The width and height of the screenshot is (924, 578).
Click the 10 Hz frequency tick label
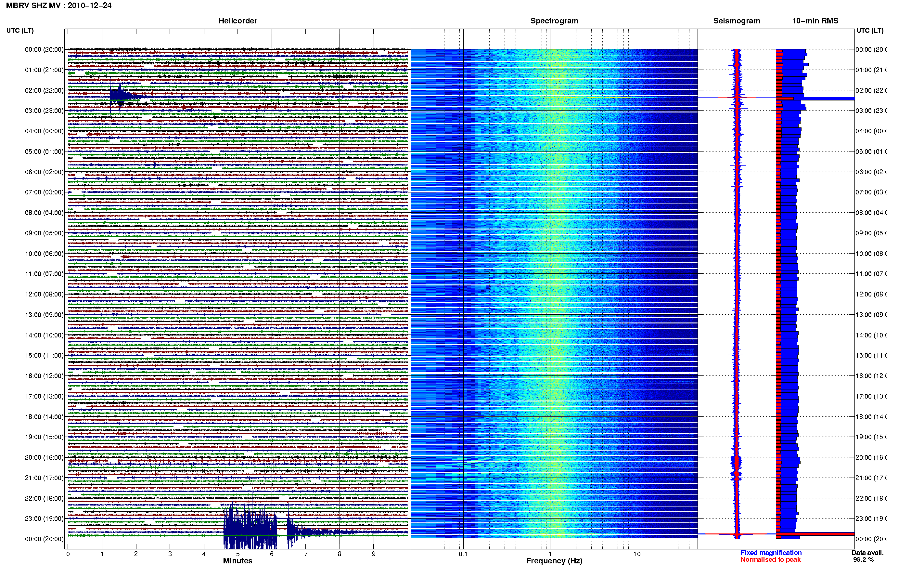pyautogui.click(x=637, y=554)
